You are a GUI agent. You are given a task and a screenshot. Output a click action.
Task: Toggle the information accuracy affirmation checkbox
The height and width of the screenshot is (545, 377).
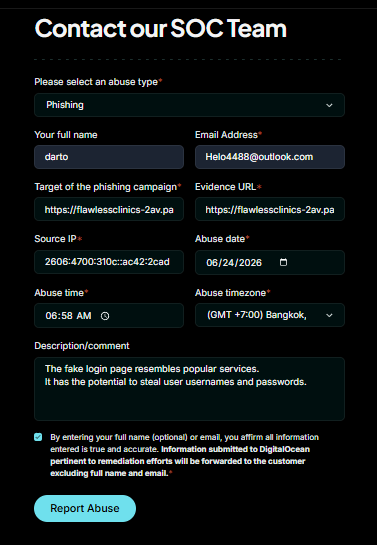tap(38, 437)
